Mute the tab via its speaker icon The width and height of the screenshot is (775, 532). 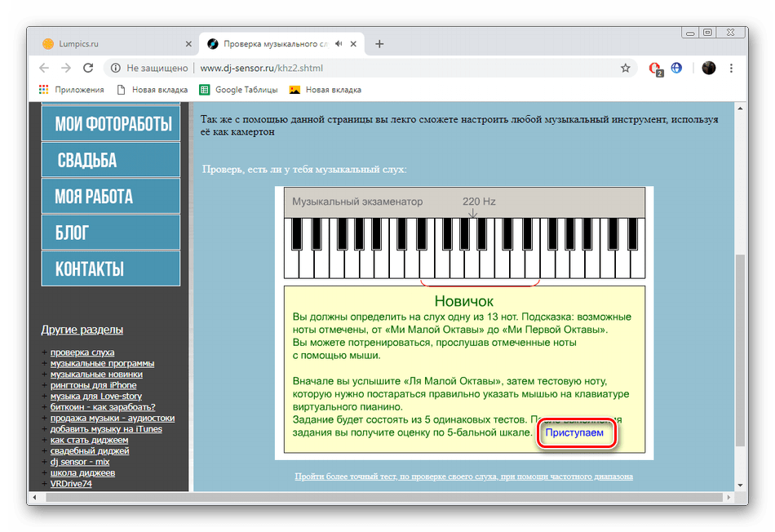point(339,44)
